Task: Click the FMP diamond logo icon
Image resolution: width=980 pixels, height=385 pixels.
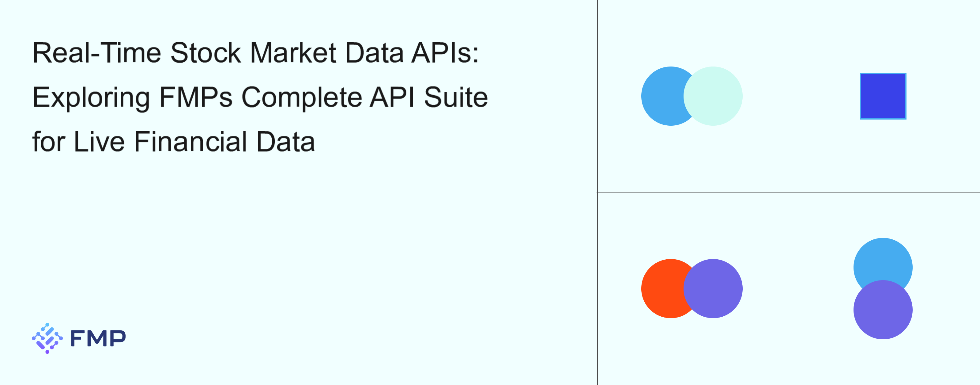Action: (47, 338)
